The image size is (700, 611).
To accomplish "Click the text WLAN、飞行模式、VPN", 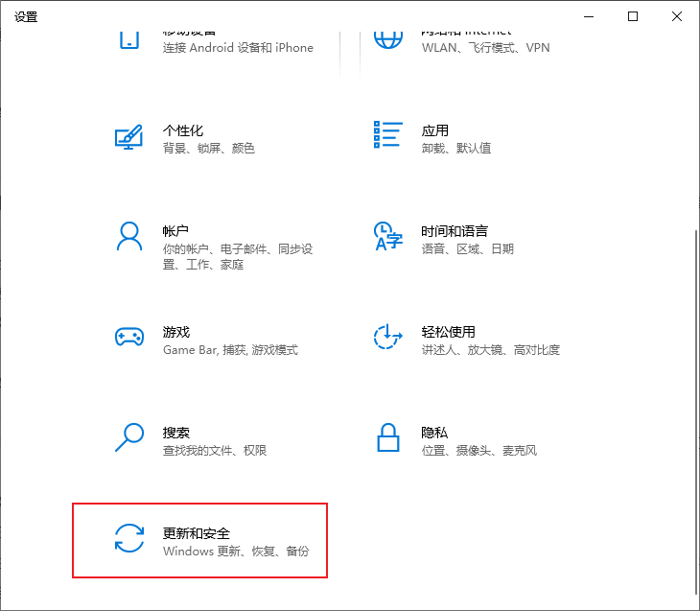I will (486, 48).
